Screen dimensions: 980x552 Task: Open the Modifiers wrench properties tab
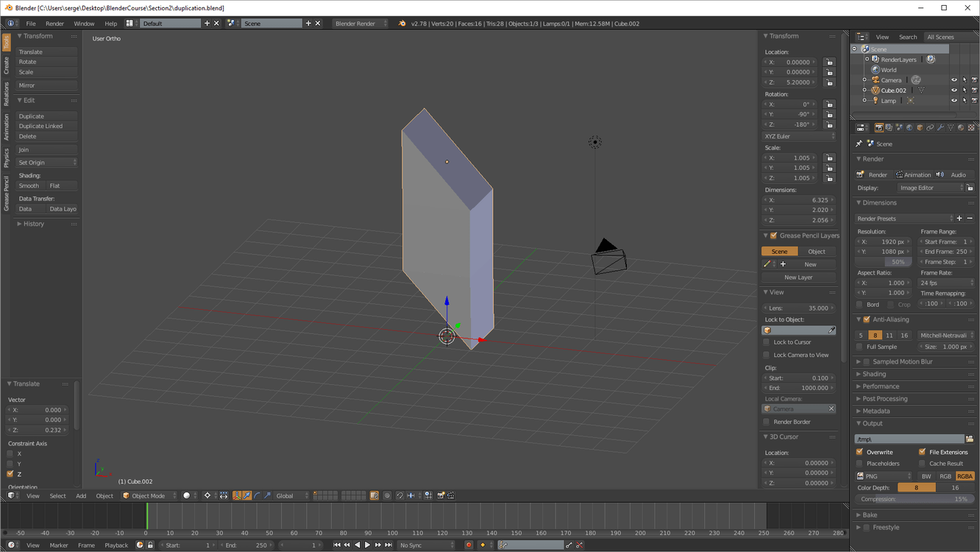coord(940,128)
